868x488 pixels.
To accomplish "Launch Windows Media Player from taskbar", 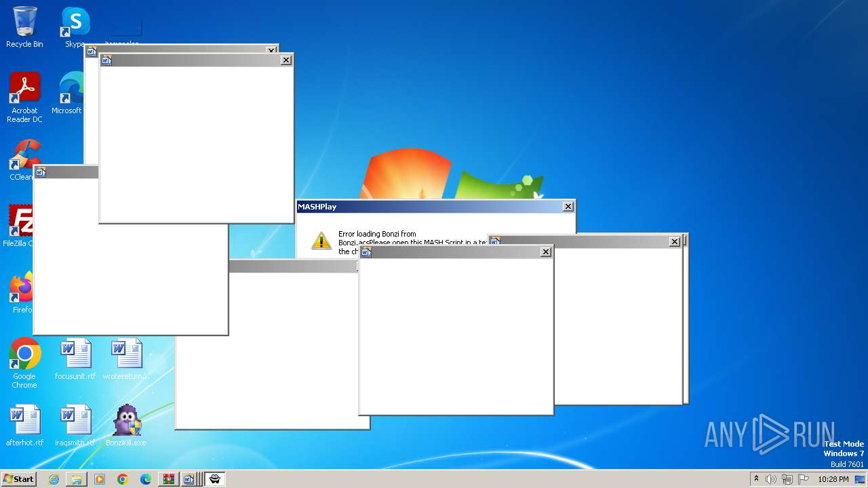I will point(100,479).
